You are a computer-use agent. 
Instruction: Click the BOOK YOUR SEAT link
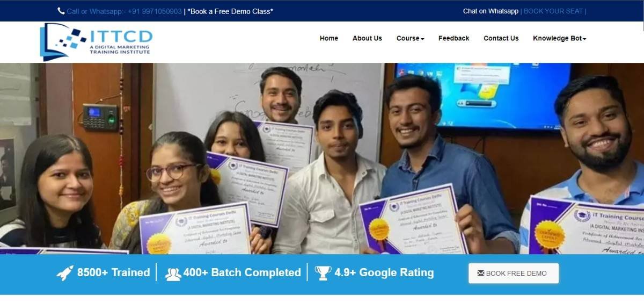point(553,11)
